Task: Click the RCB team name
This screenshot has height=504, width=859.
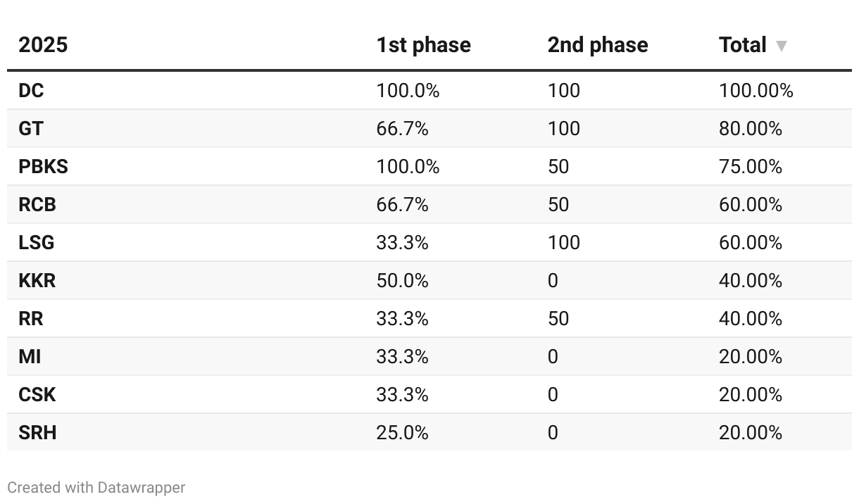Action: click(37, 205)
